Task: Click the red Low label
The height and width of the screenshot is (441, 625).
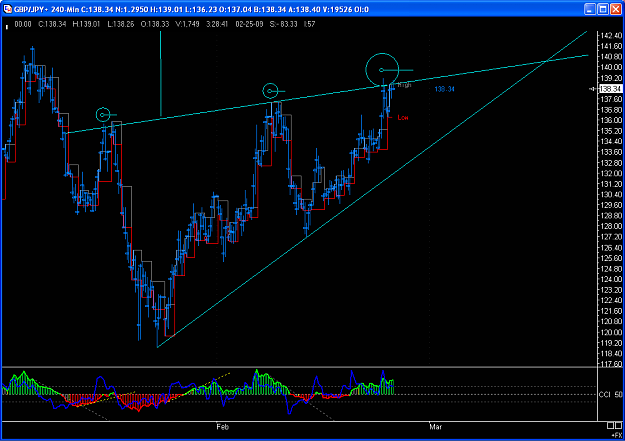Action: pos(403,118)
